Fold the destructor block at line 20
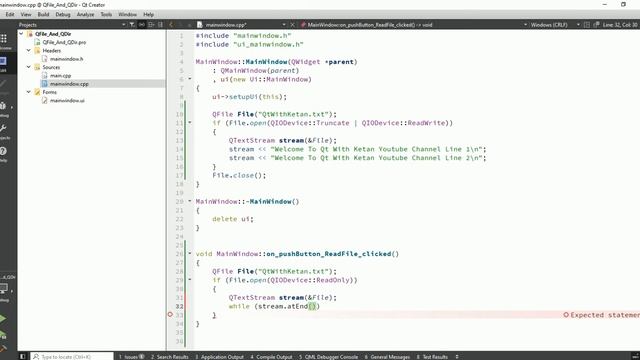The image size is (640, 360). click(190, 201)
